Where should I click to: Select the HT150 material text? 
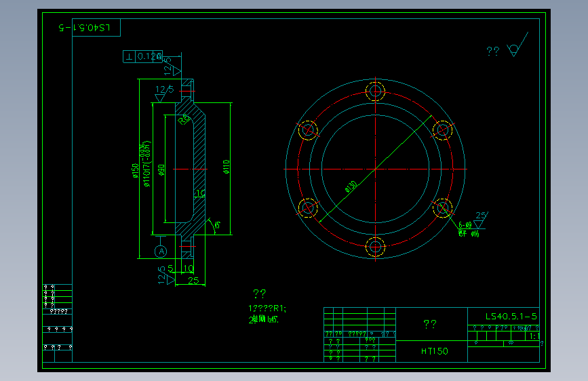[434, 351]
